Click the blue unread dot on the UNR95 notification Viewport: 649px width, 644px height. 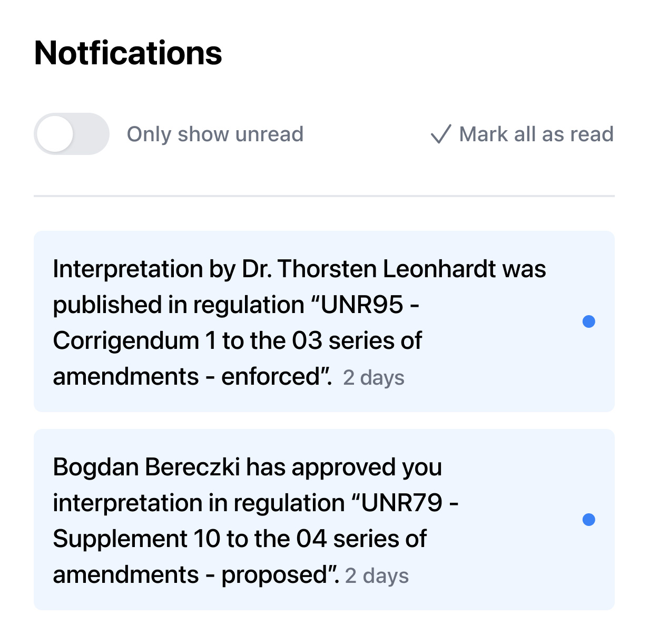(588, 321)
